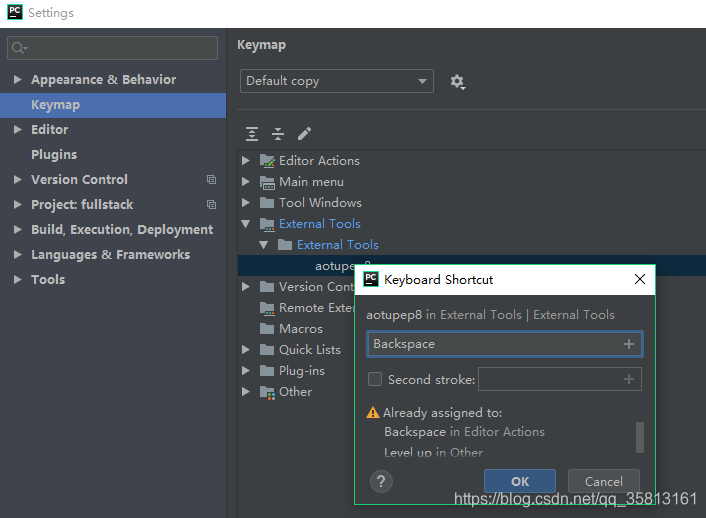Click the project-level icon beside Project: fullstack

[211, 204]
